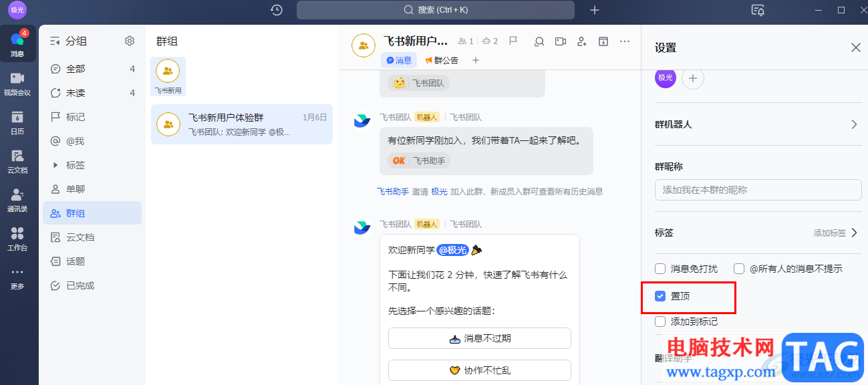Open the 通讯录 contacts section
868x385 pixels.
17,200
